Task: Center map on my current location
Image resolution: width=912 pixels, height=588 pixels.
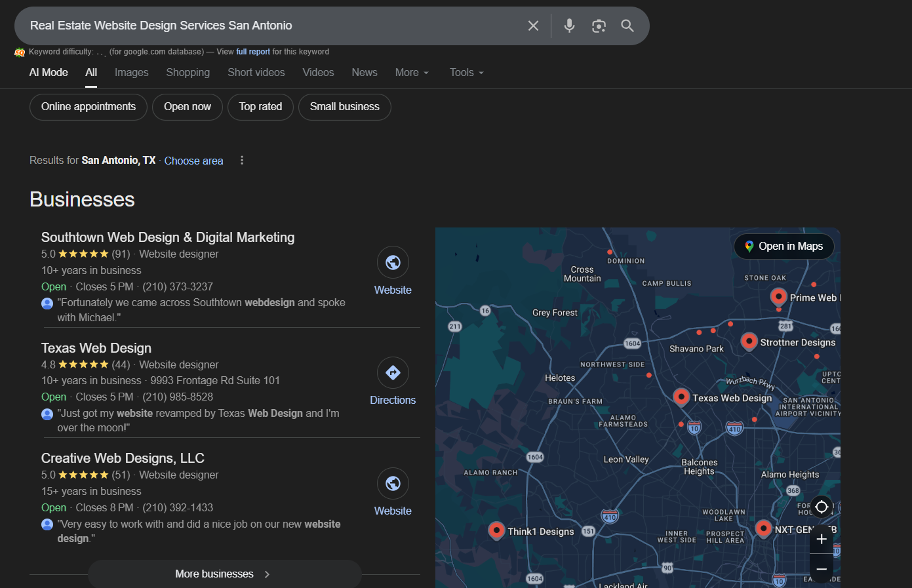Action: [822, 507]
